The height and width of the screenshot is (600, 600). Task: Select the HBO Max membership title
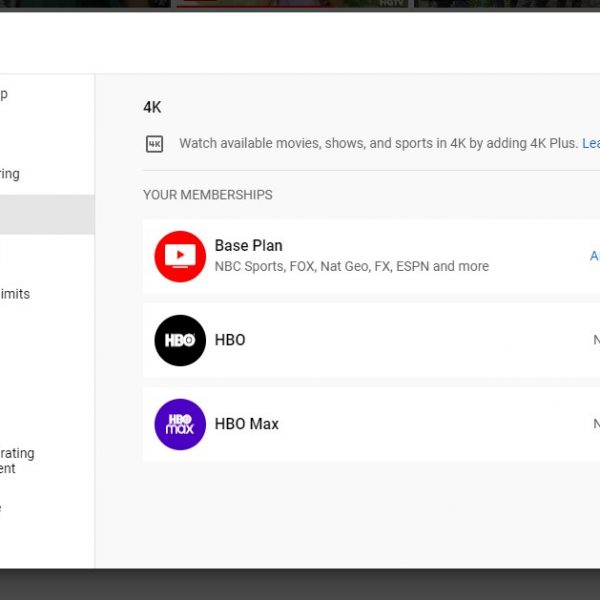pyautogui.click(x=247, y=424)
